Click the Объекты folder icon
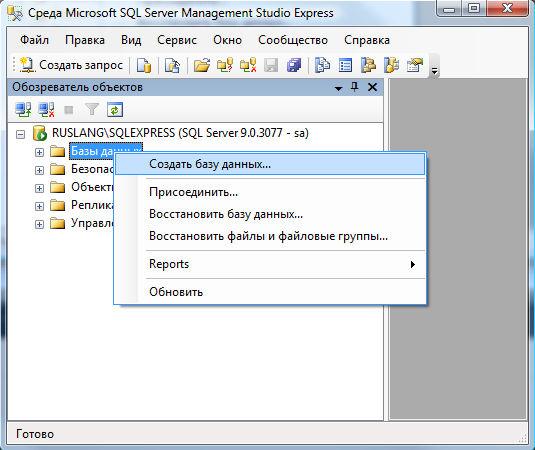Image resolution: width=535 pixels, height=450 pixels. tap(57, 187)
